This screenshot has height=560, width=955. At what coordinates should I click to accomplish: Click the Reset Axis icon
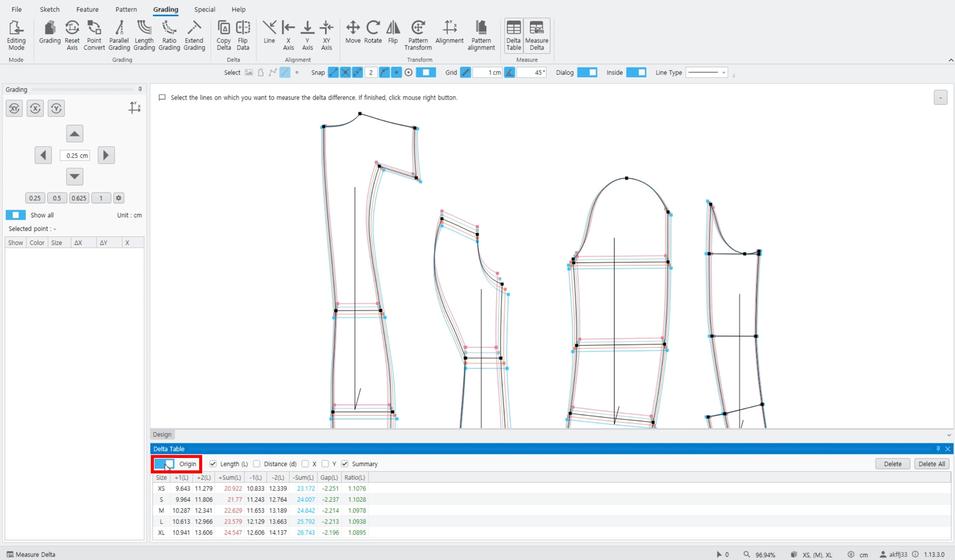point(72,35)
